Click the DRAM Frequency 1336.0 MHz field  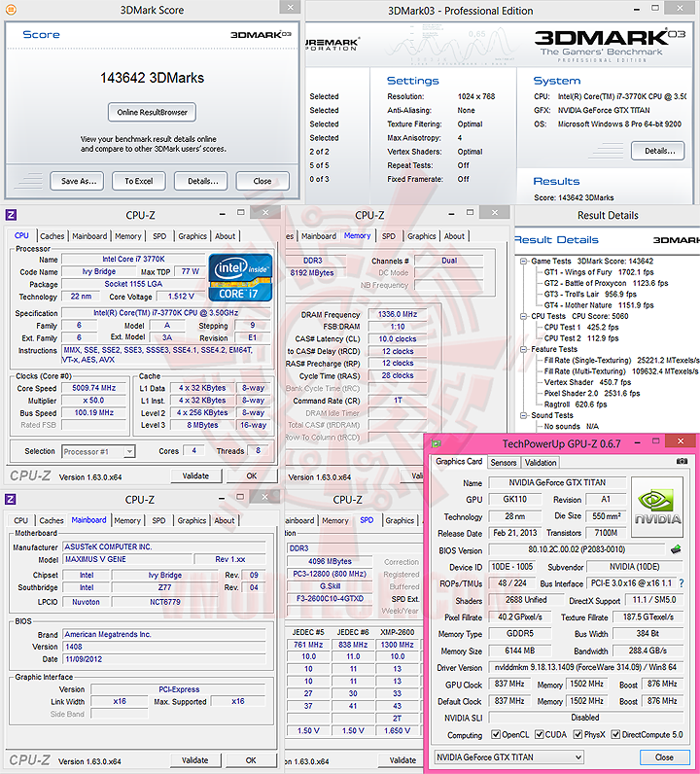coord(398,314)
